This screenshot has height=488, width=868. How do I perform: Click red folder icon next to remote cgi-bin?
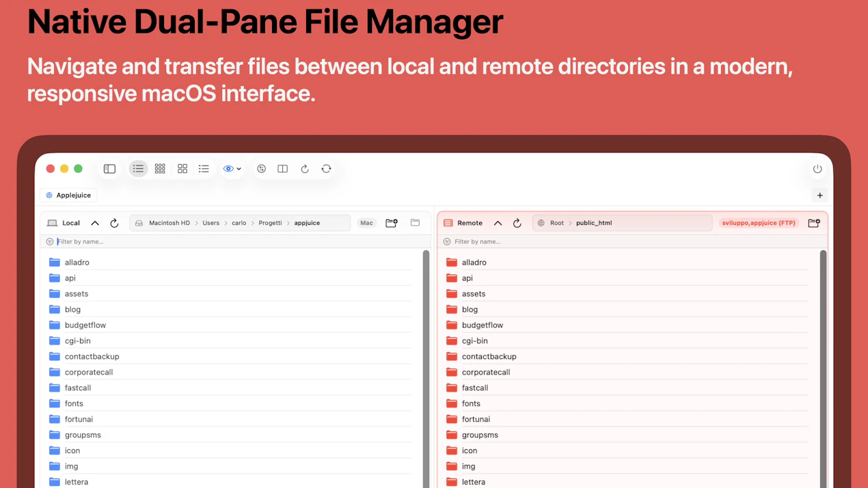pos(452,341)
